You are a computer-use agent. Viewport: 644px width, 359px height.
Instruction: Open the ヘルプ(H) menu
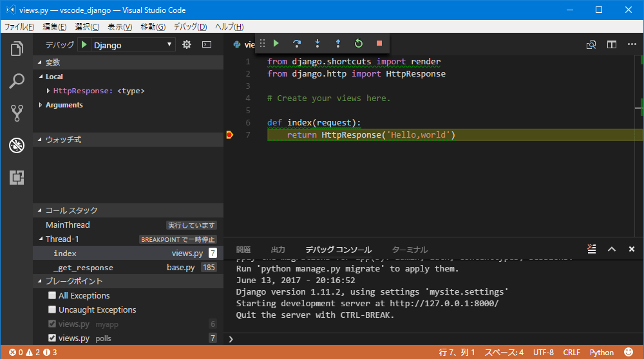(229, 26)
